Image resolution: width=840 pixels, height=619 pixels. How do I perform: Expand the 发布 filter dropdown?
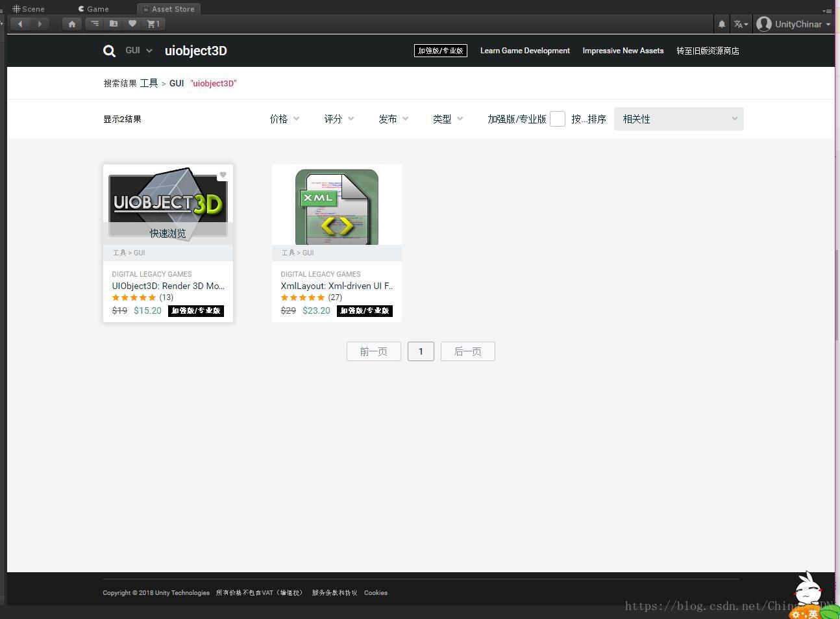coord(394,119)
